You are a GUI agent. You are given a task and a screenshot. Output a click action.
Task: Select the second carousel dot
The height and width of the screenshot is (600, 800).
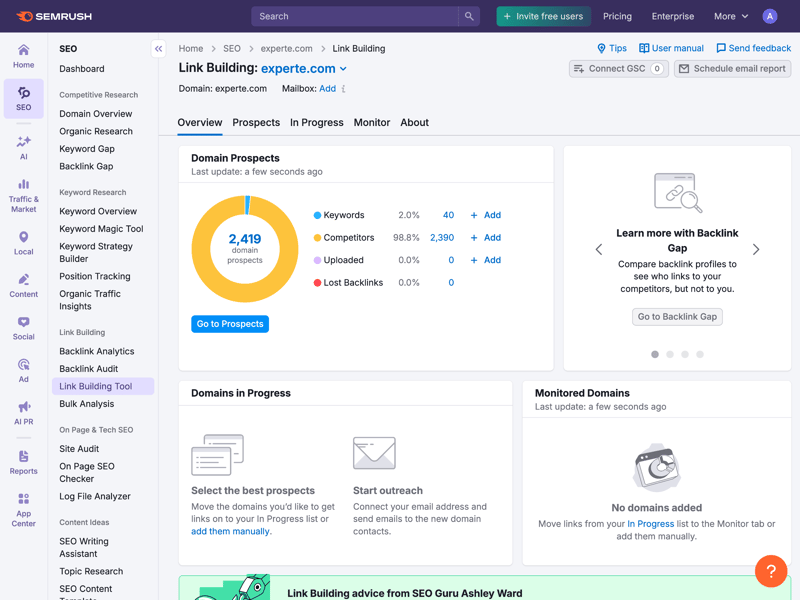pyautogui.click(x=670, y=354)
